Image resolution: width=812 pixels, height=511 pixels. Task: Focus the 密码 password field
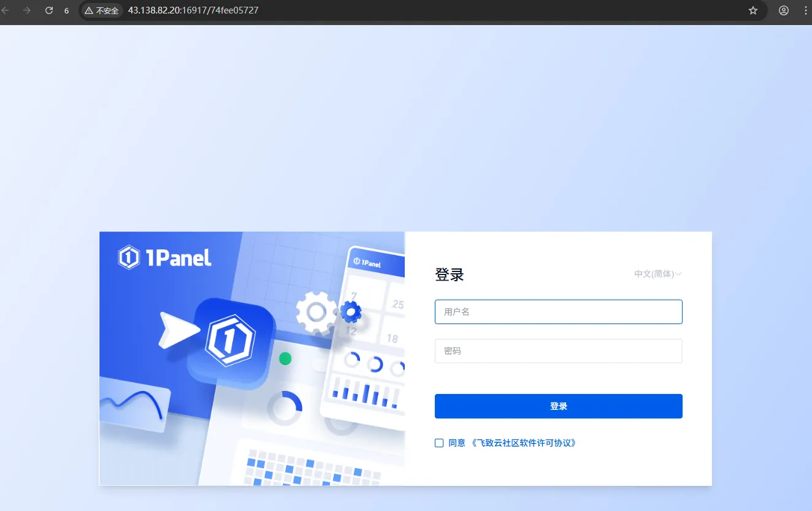pyautogui.click(x=558, y=351)
